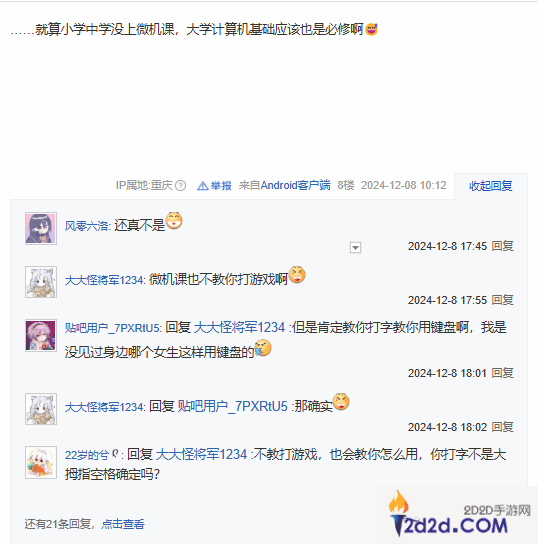
Task: Expand the small dropdown arrow under 风零六洛's comment
Action: tap(355, 247)
